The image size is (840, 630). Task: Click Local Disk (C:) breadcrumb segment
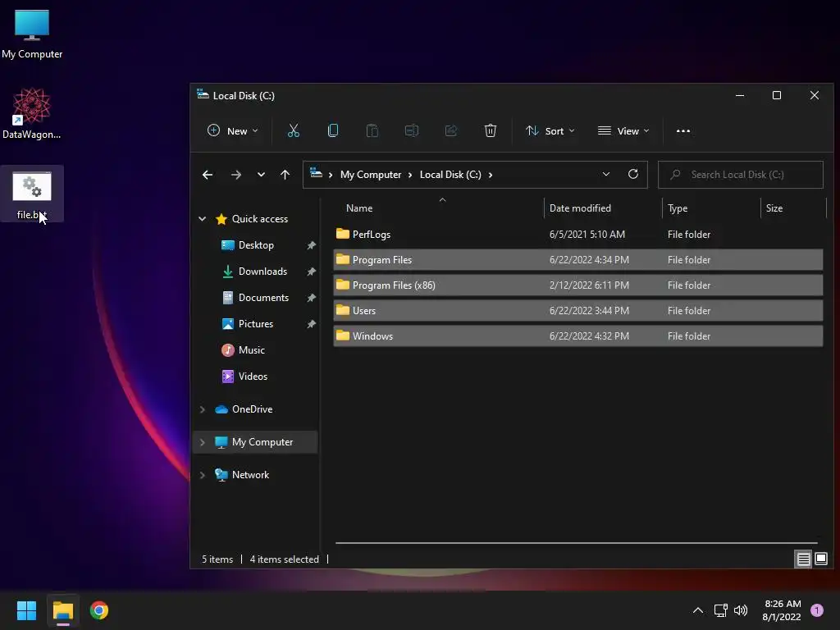pos(450,175)
